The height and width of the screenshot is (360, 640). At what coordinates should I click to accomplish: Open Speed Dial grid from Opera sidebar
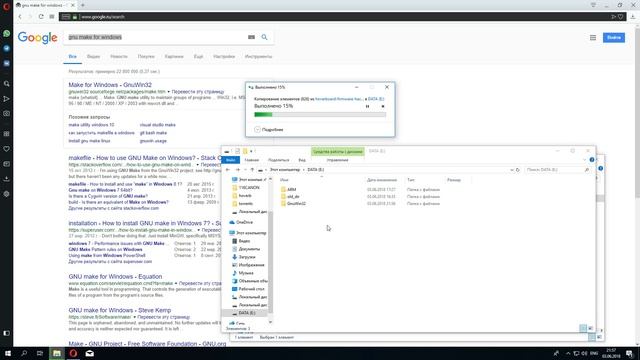7,134
